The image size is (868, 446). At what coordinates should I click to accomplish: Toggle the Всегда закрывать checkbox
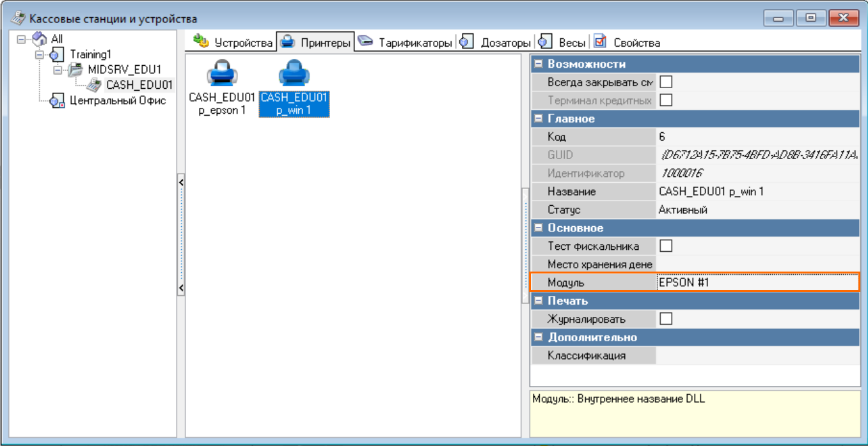[666, 82]
